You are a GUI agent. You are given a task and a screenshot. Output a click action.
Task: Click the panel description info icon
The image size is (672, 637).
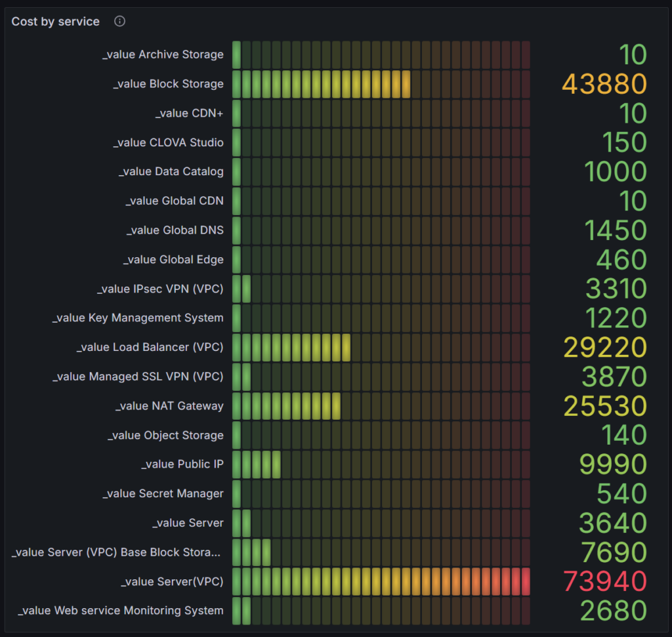pos(119,21)
